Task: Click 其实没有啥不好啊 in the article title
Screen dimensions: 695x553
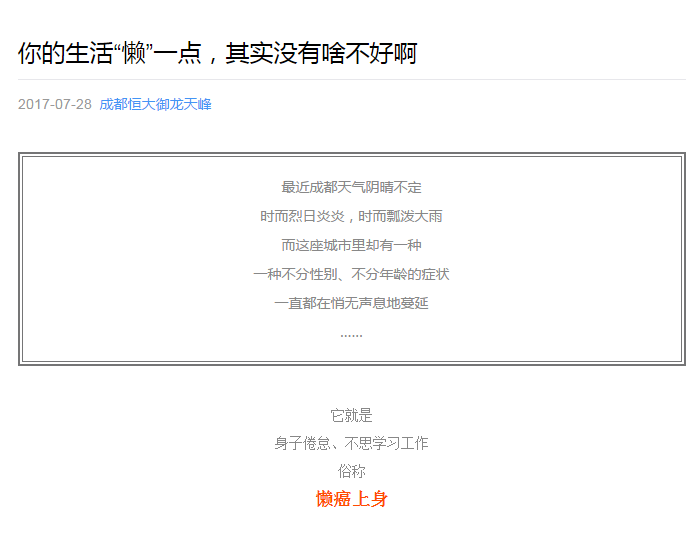Action: (321, 53)
